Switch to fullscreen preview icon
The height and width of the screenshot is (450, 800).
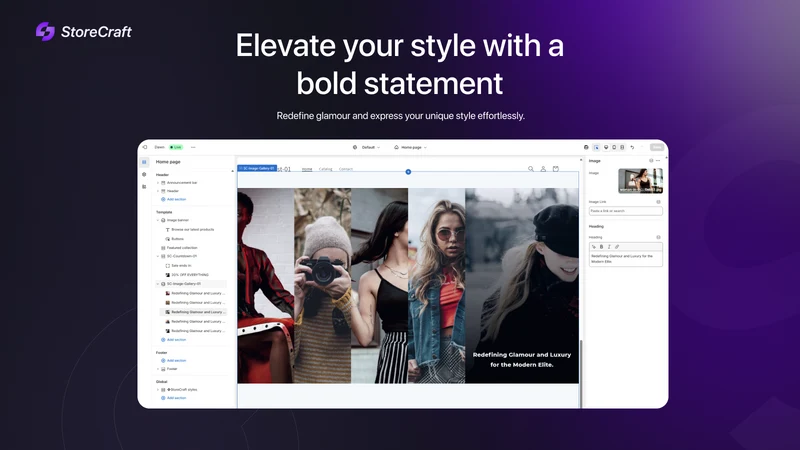[622, 147]
